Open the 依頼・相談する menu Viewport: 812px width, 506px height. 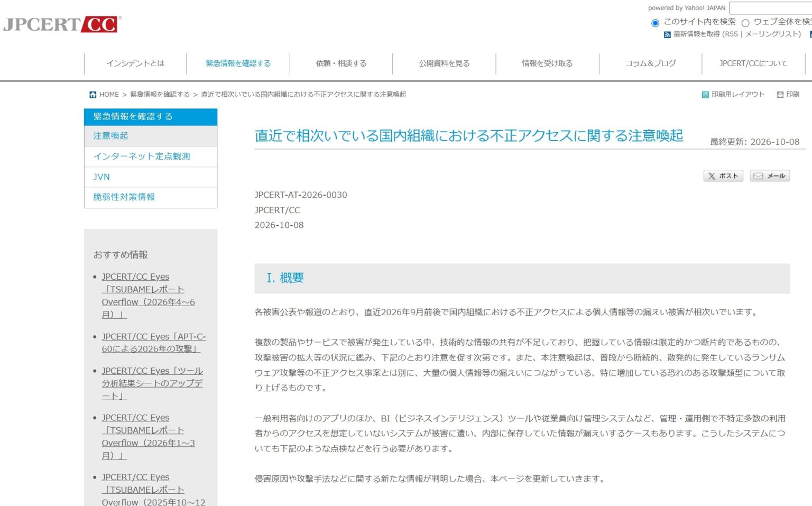pos(341,63)
